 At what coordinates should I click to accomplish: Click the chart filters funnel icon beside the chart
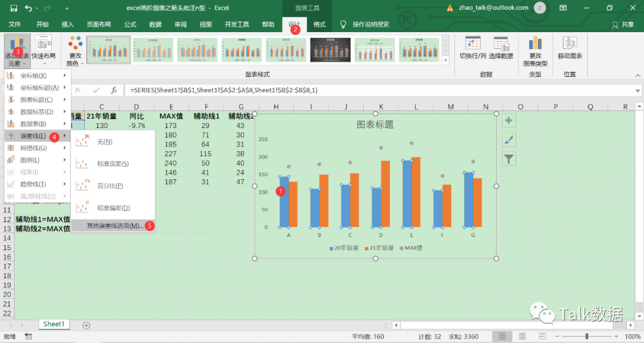click(508, 159)
